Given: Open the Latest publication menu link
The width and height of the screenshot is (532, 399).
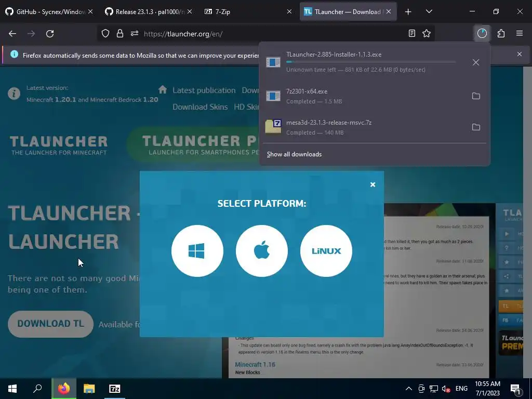Looking at the screenshot, I should click(x=204, y=90).
